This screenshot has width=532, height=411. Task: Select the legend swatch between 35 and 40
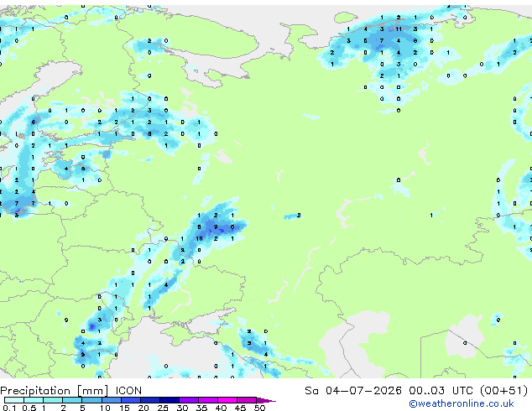click(x=208, y=400)
